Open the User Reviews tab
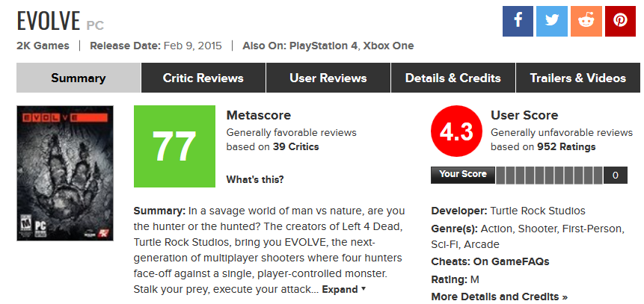The width and height of the screenshot is (644, 304). pyautogui.click(x=328, y=78)
